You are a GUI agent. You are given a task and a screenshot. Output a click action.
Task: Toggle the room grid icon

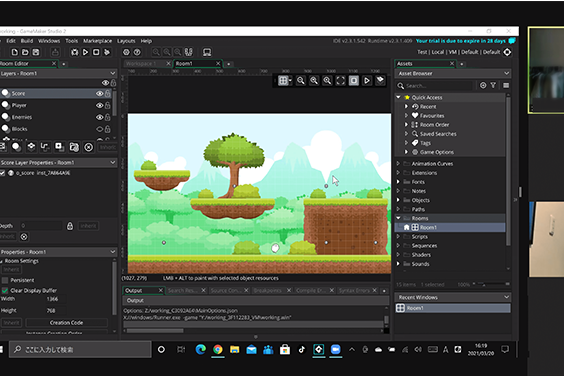click(283, 81)
